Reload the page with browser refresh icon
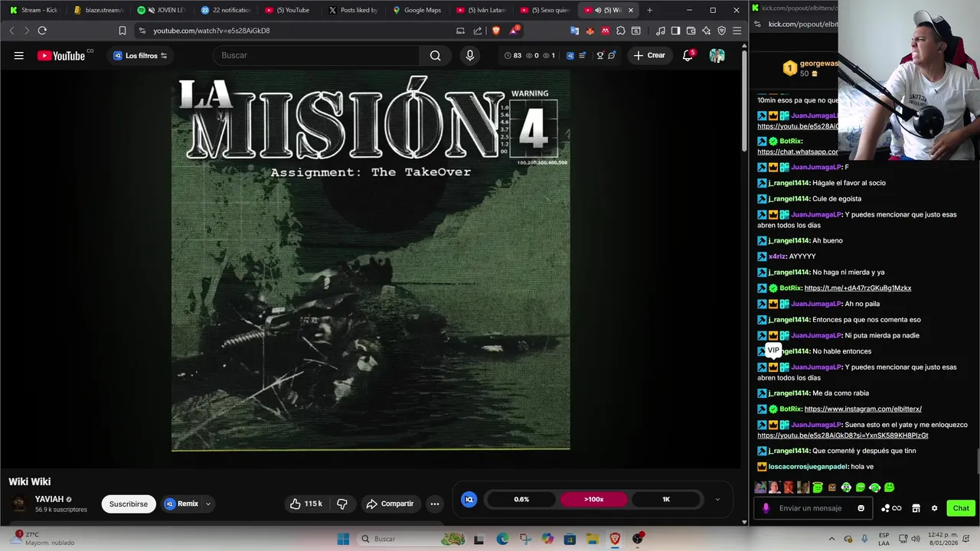 click(42, 31)
